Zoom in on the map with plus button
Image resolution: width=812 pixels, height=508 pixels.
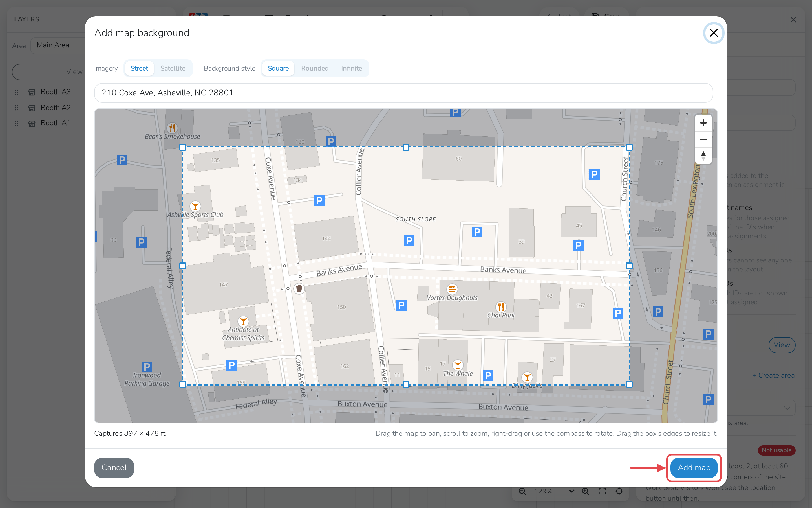click(703, 123)
